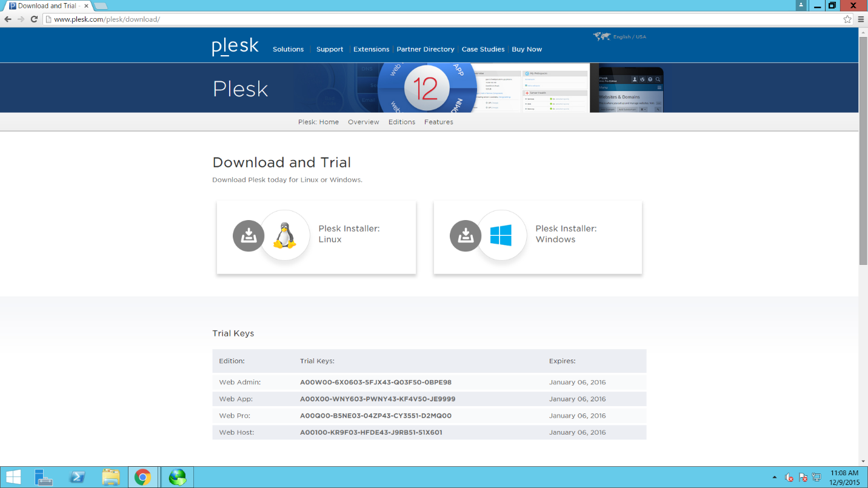The image size is (868, 488).
Task: Show hidden tray icons arrow
Action: (775, 478)
